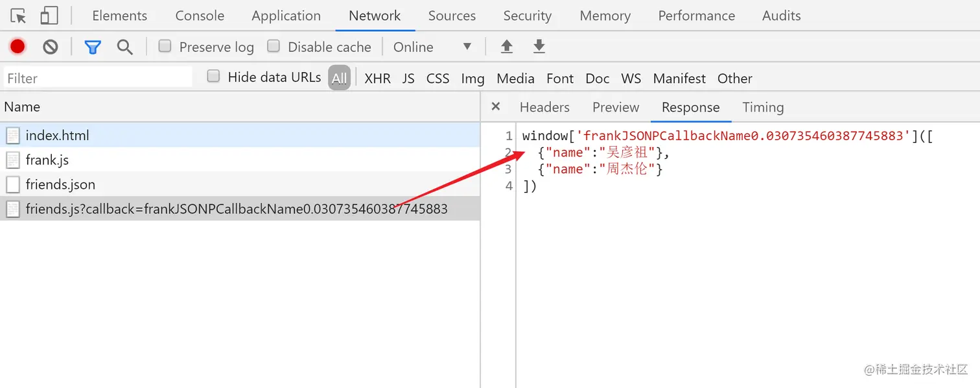Screen dimensions: 980x388
Task: Switch to the Console panel
Action: click(199, 15)
